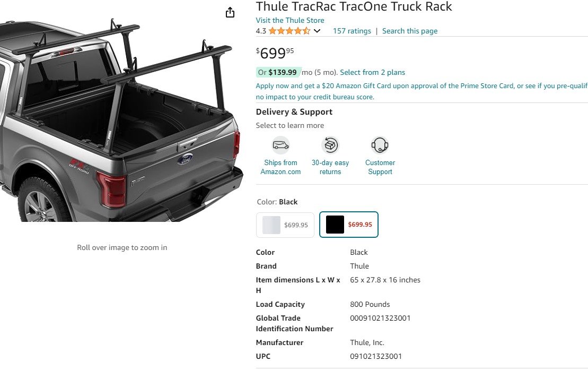The width and height of the screenshot is (588, 370).
Task: Click the 4.3 rating number
Action: coord(261,31)
